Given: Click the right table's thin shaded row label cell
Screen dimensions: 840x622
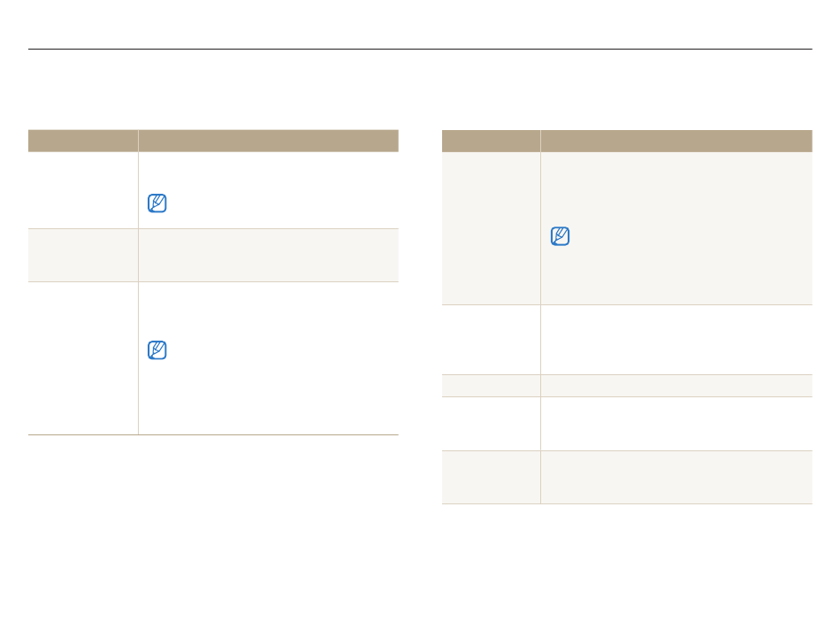Looking at the screenshot, I should [x=491, y=386].
